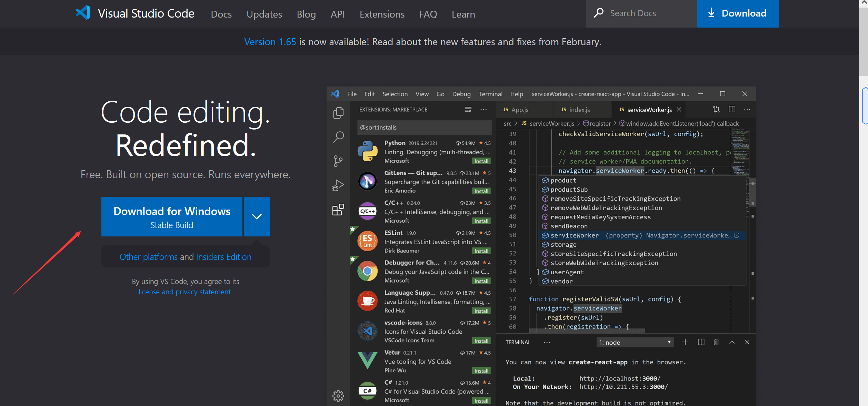Click the Search icon in sidebar

pos(339,137)
